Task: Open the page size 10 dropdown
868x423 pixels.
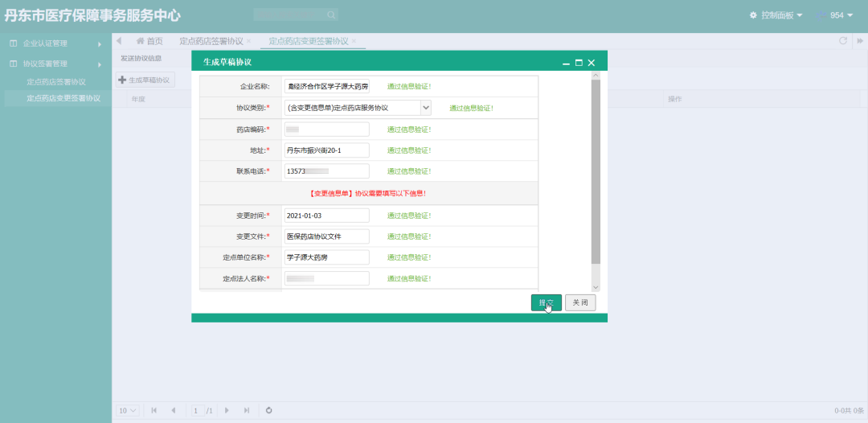Action: pos(127,410)
